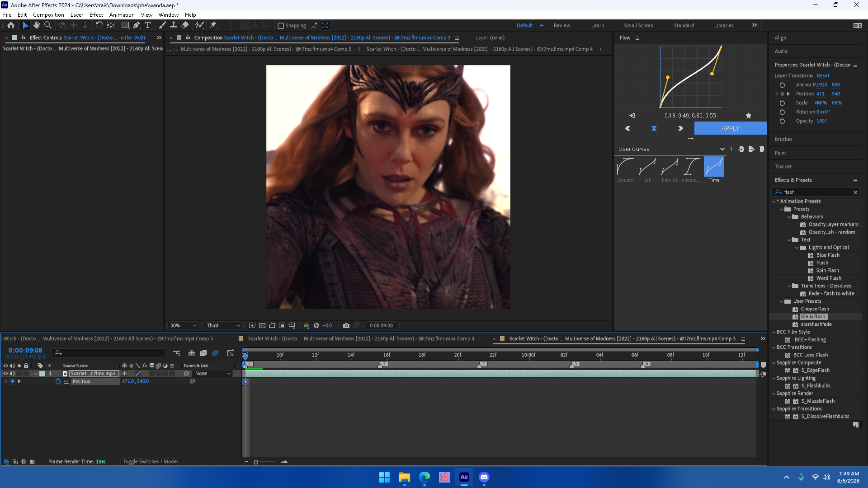
Task: Click the APPLY button in Flow
Action: (x=731, y=128)
